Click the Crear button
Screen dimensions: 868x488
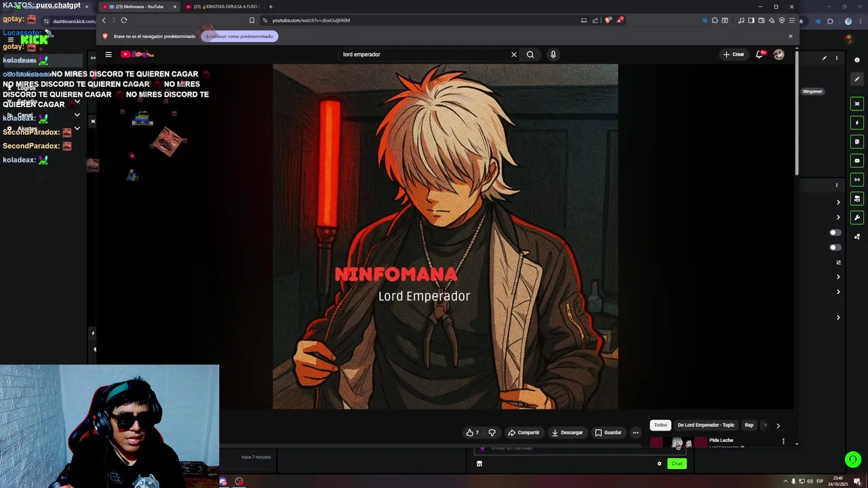(x=734, y=54)
